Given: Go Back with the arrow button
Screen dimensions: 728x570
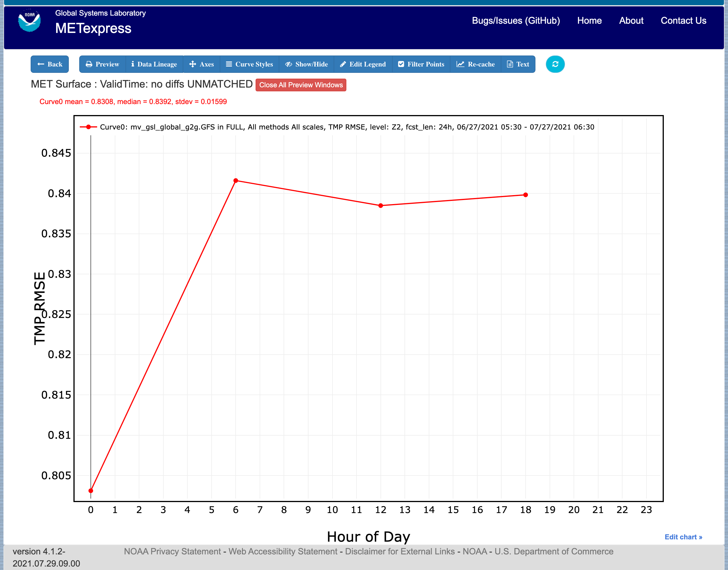Looking at the screenshot, I should click(50, 64).
